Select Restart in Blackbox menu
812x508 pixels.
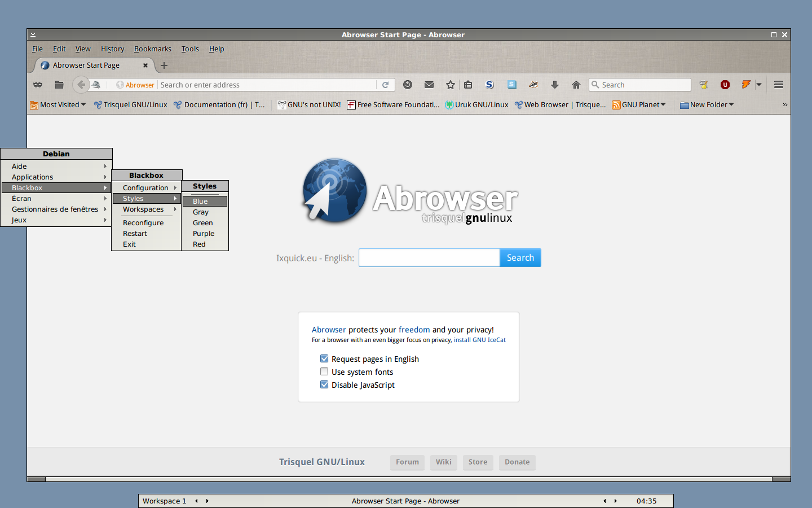point(147,233)
